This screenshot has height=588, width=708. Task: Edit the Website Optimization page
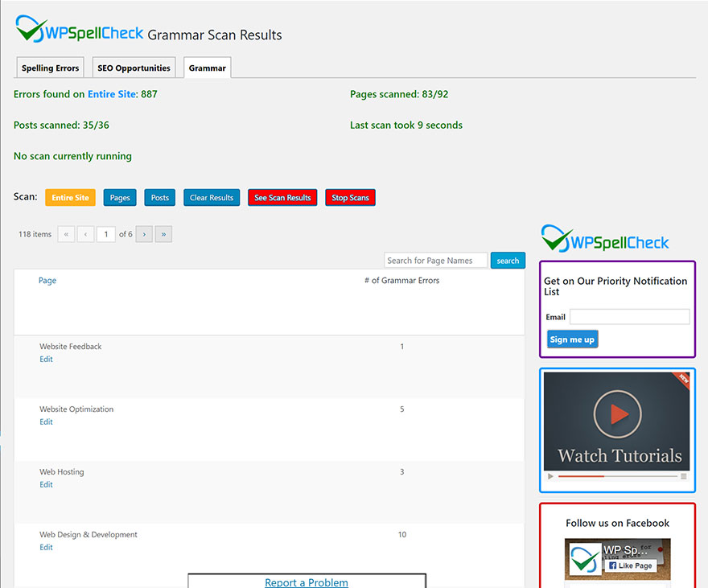coord(46,422)
